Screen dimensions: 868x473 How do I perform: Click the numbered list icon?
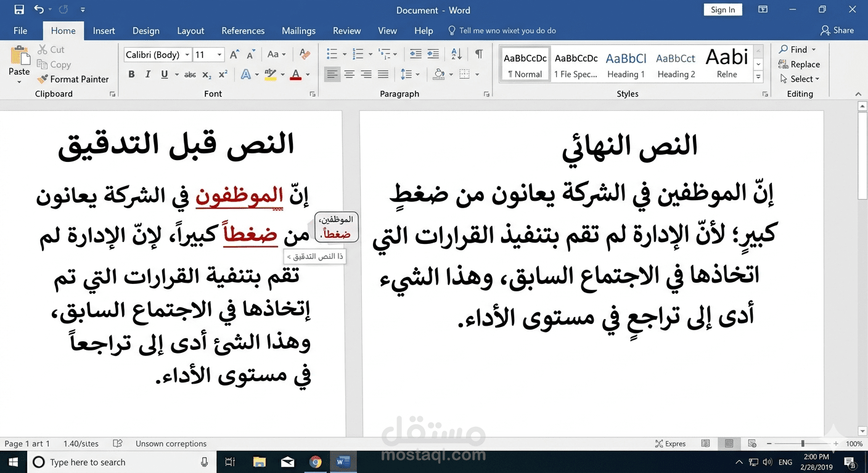(x=358, y=54)
